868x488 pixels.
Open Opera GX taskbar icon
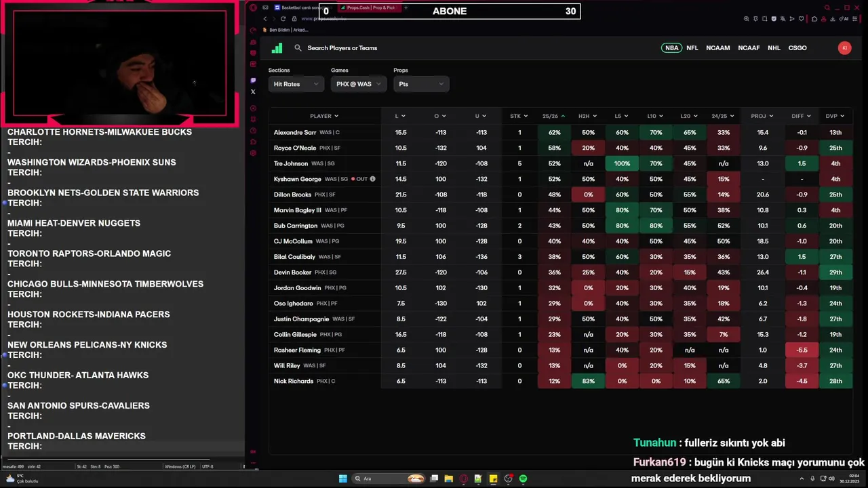coord(464,479)
